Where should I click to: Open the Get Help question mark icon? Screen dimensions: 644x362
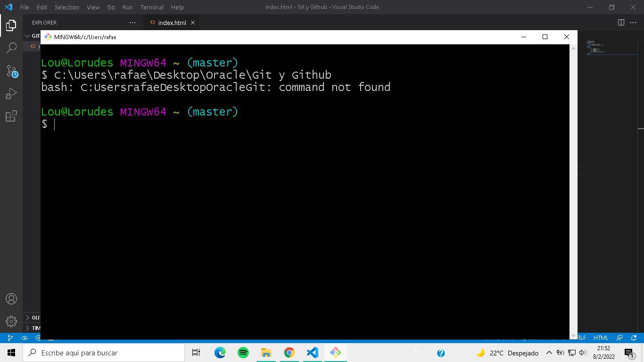point(441,353)
